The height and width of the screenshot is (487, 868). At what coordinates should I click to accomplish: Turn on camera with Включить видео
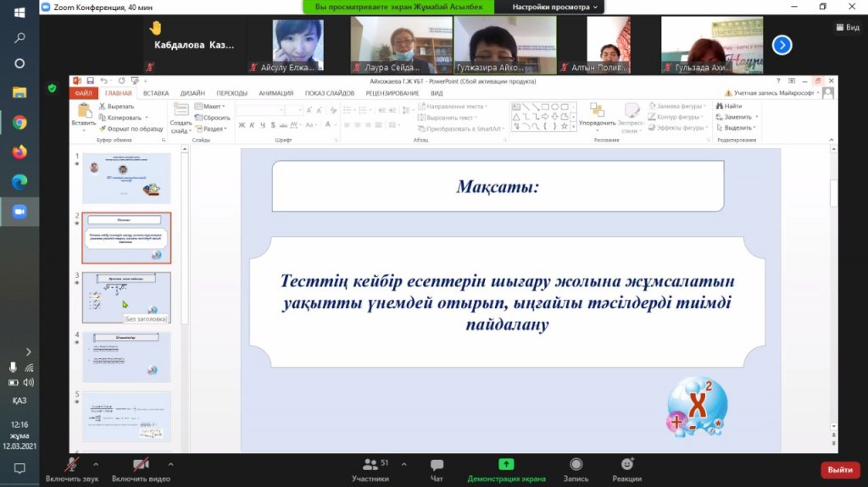(140, 468)
